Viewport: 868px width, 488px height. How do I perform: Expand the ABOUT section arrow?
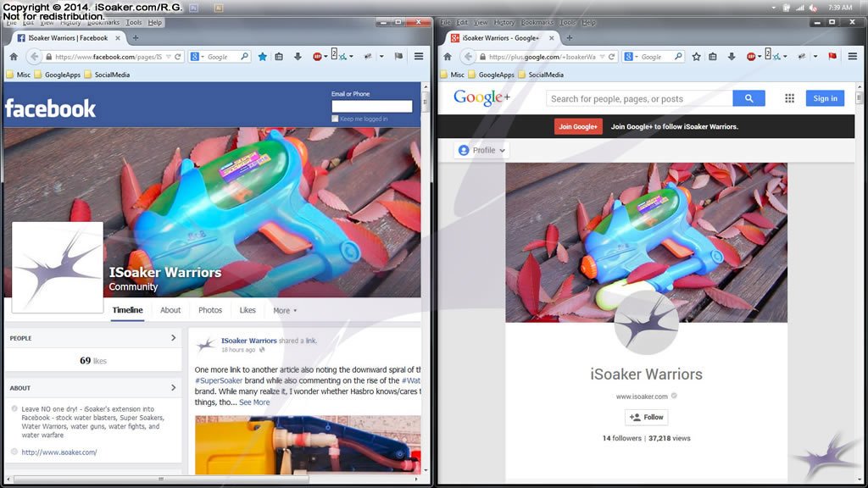pyautogui.click(x=173, y=387)
